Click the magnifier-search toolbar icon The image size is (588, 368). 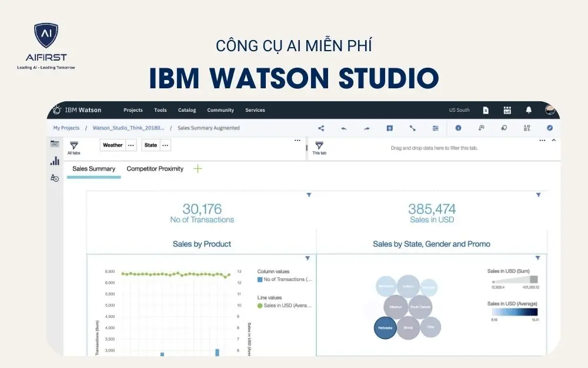pos(481,128)
